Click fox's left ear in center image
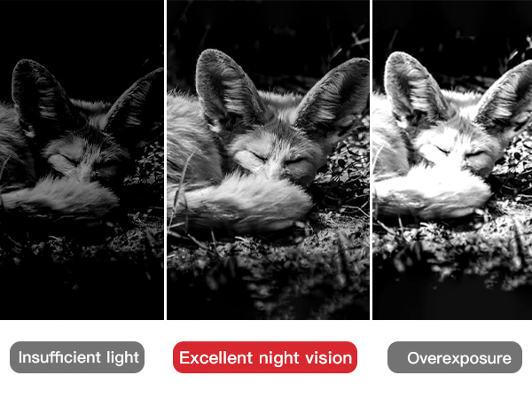This screenshot has width=532, height=399. tap(225, 90)
